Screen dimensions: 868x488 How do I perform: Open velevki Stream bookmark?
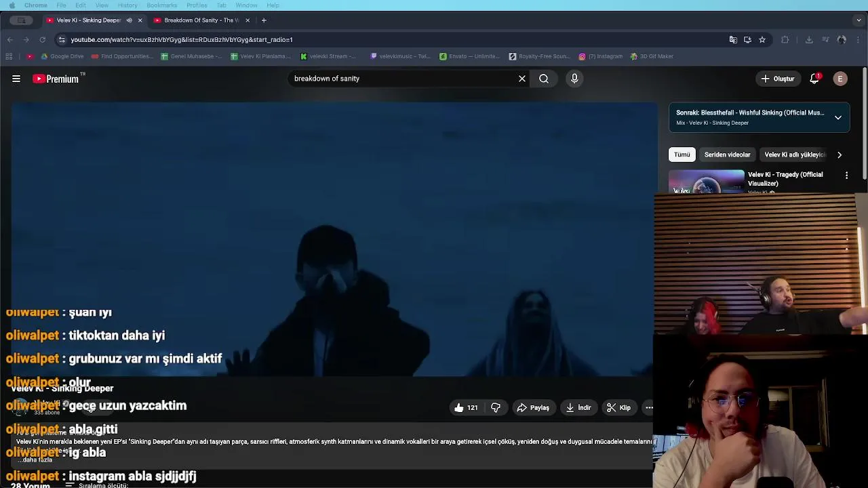[329, 56]
